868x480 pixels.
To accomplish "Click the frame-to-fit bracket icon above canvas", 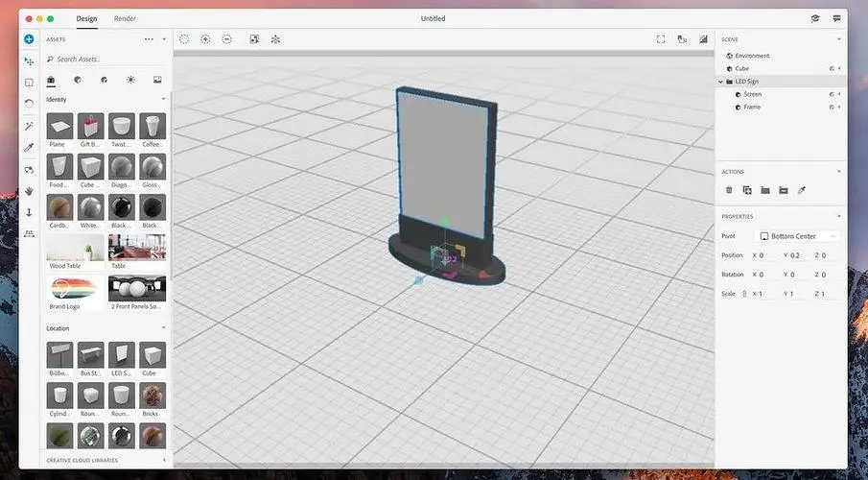I will coord(661,39).
